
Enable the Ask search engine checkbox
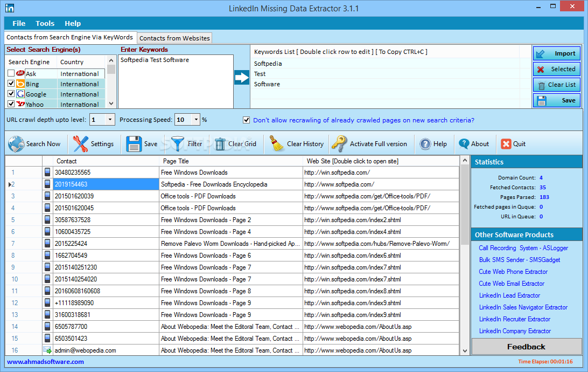click(x=11, y=73)
